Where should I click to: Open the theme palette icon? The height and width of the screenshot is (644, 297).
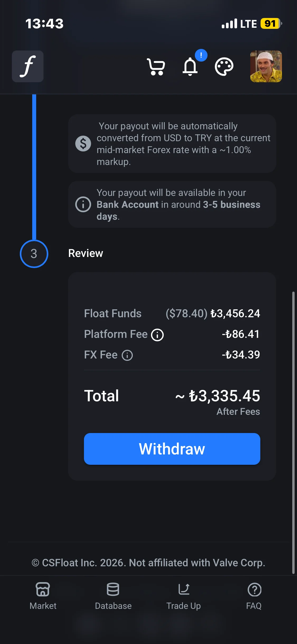coord(224,67)
